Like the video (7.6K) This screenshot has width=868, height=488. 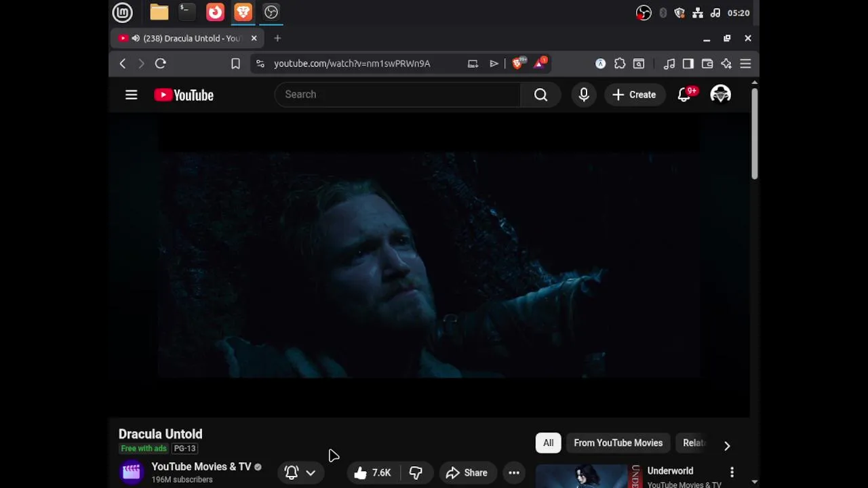(x=372, y=472)
